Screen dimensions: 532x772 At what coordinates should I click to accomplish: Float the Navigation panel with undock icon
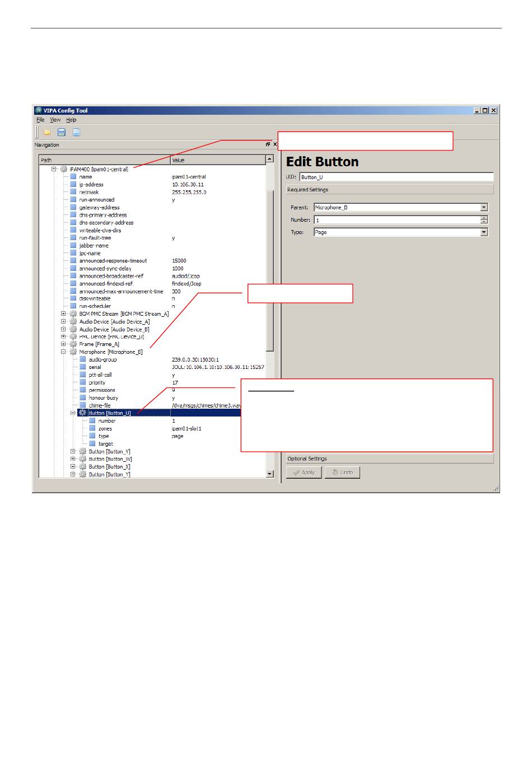[268, 144]
